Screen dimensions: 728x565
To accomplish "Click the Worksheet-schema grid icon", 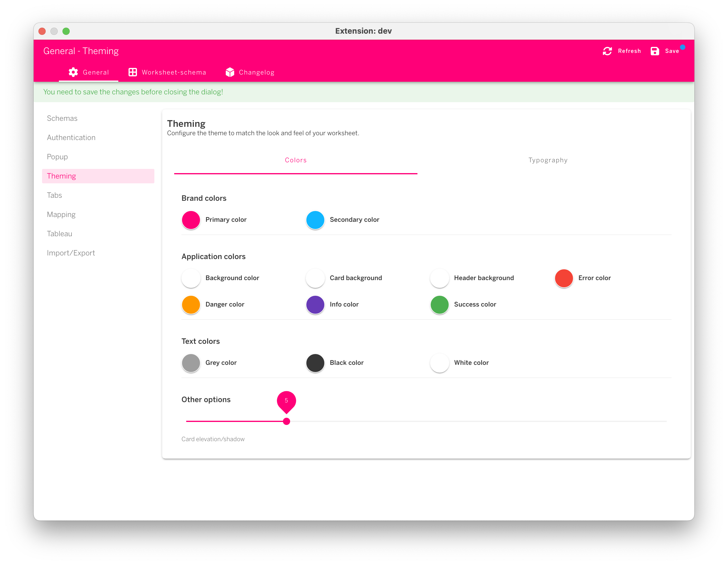I will coord(133,72).
